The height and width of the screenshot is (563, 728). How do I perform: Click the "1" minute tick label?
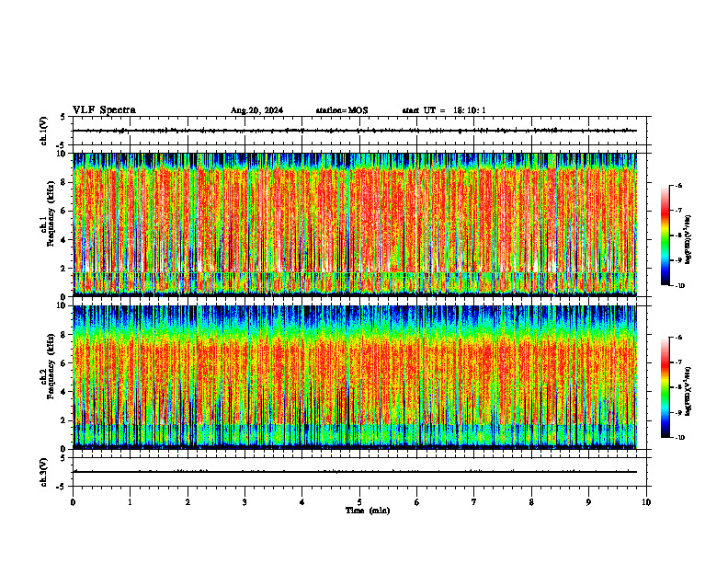pyautogui.click(x=130, y=502)
